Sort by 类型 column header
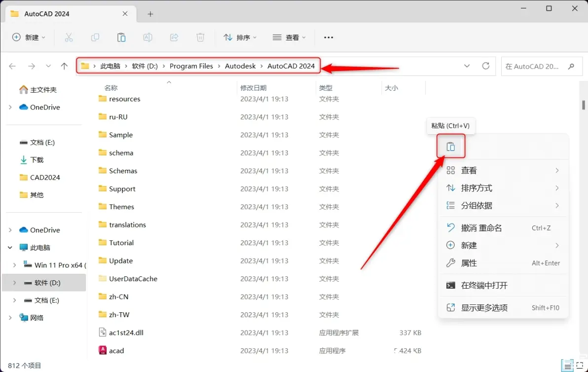Viewport: 588px width, 372px height. (326, 88)
